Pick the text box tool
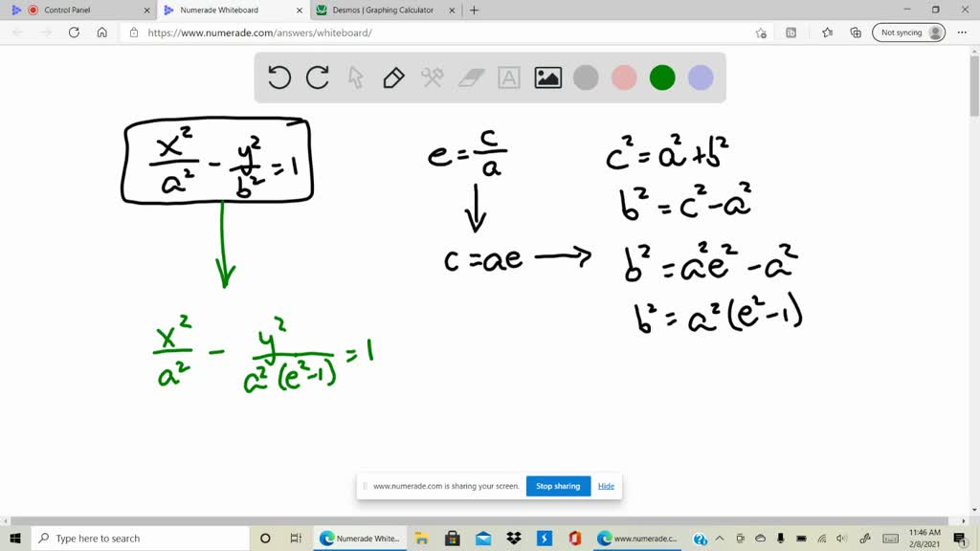 point(509,77)
